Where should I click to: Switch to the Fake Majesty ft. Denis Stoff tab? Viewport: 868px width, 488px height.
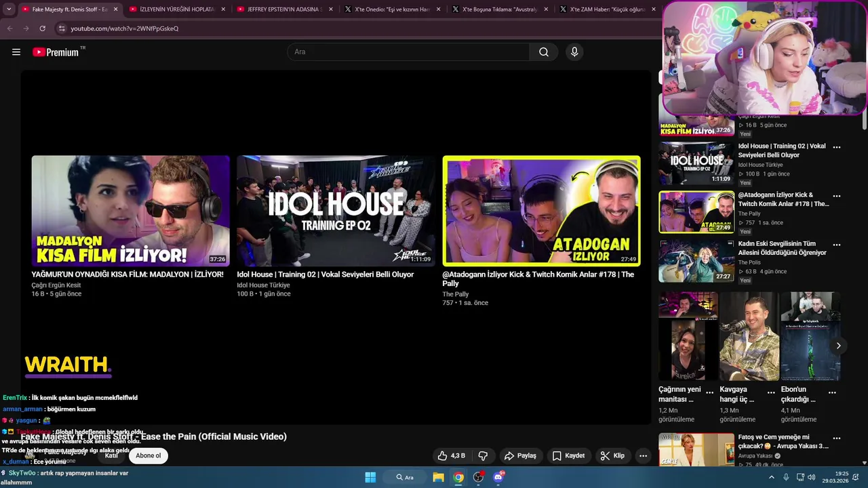tap(70, 9)
